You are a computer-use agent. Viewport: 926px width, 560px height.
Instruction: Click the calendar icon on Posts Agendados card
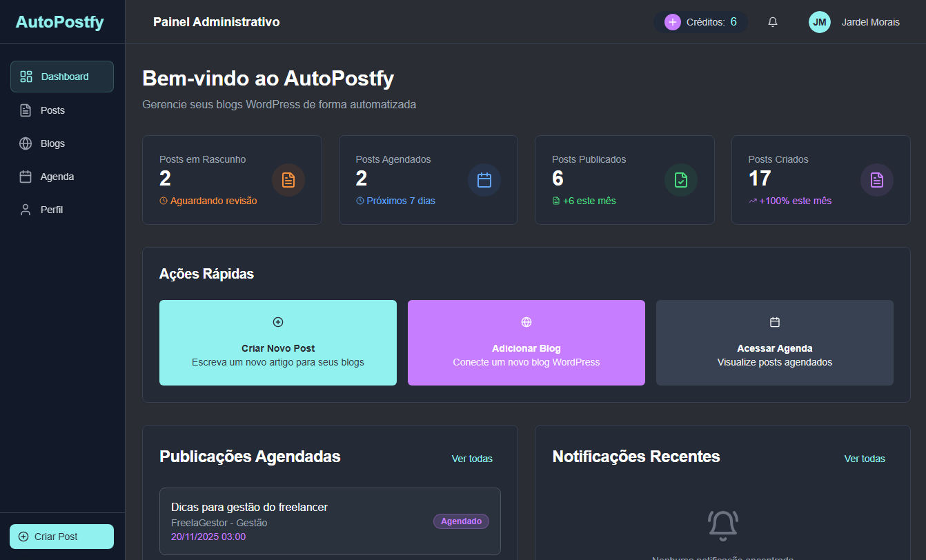click(x=484, y=180)
